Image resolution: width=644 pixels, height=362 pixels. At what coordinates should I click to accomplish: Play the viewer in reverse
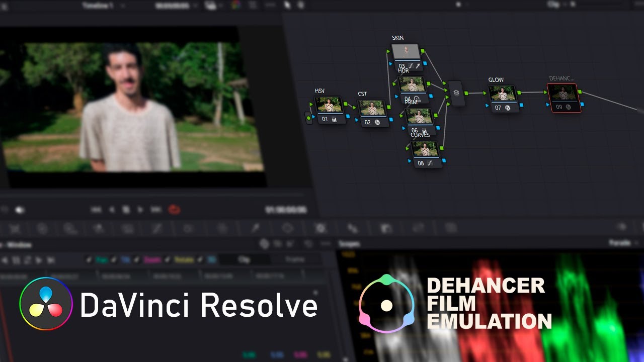point(112,210)
